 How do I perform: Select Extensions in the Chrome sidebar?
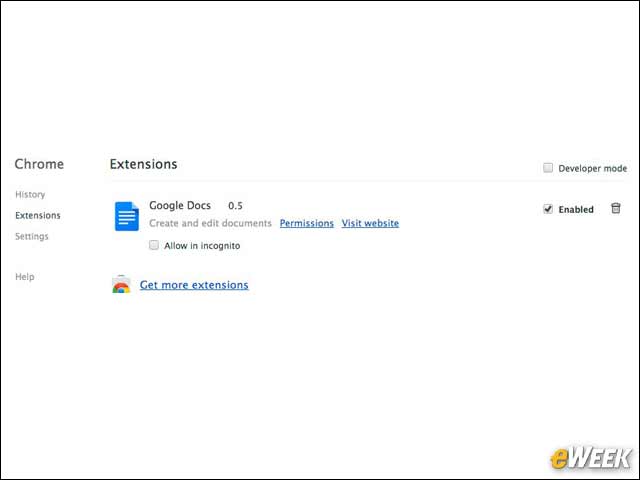pyautogui.click(x=38, y=215)
